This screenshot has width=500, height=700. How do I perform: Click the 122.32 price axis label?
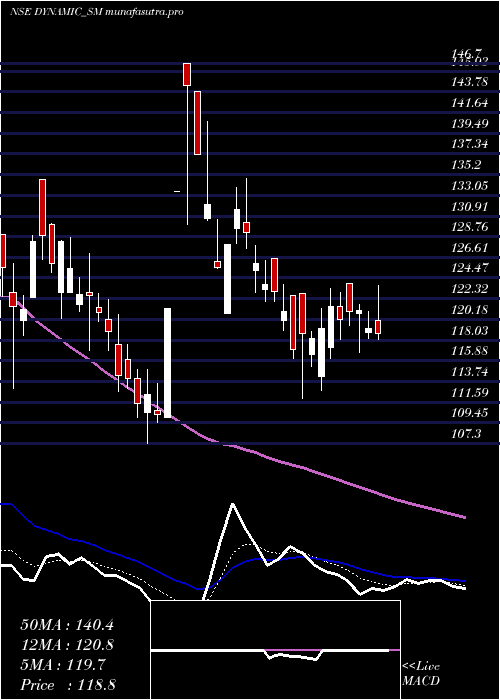click(470, 289)
